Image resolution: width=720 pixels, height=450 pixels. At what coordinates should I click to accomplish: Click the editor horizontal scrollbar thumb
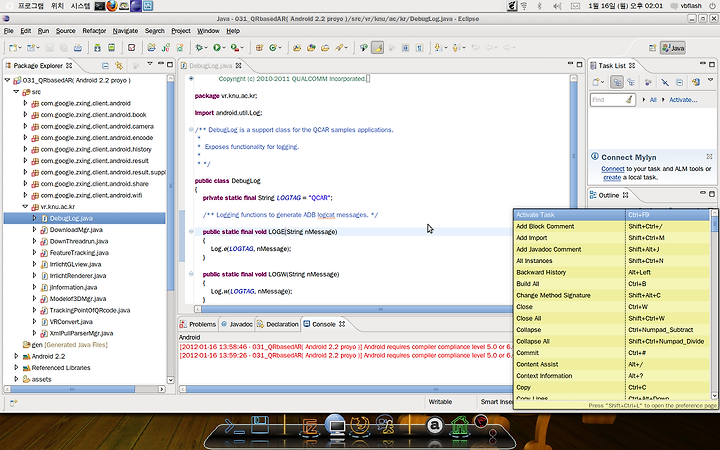click(x=380, y=309)
